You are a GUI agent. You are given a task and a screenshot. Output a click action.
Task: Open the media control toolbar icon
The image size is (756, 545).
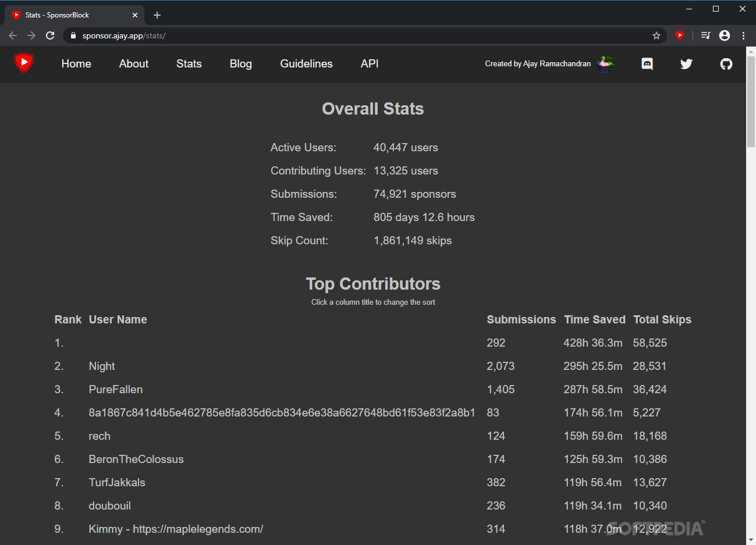click(705, 35)
